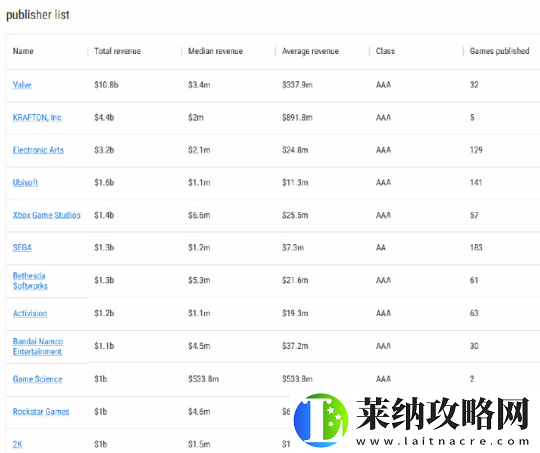This screenshot has width=540, height=453.
Task: Select KRAFTON's total revenue $4.4b
Action: 104,117
